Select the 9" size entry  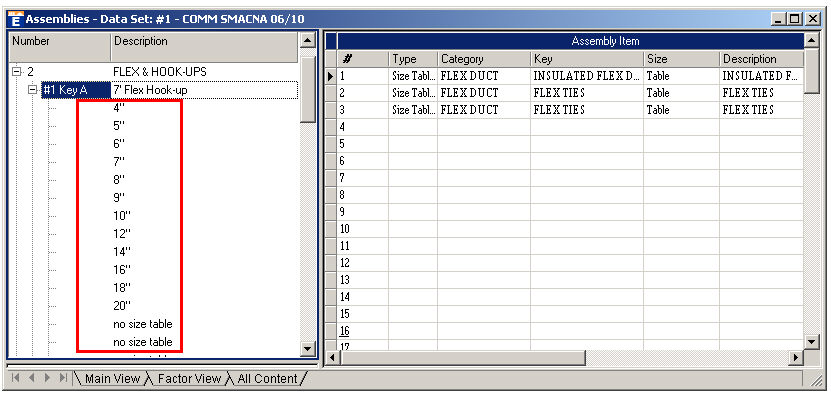click(x=119, y=198)
